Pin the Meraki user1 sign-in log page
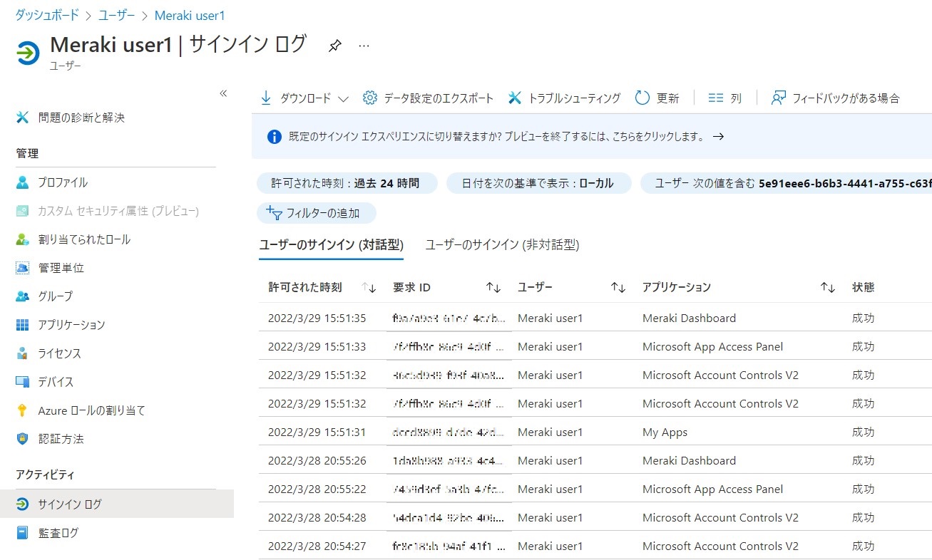This screenshot has height=560, width=932. [x=334, y=46]
